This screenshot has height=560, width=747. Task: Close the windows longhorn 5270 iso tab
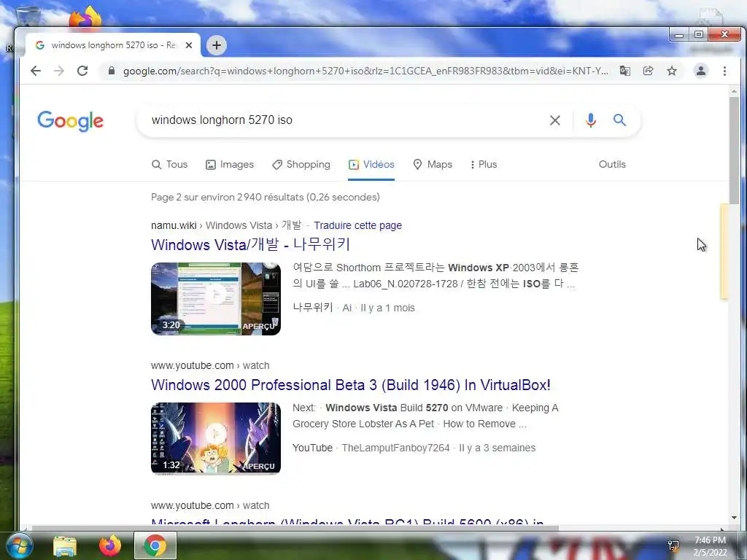tap(189, 45)
